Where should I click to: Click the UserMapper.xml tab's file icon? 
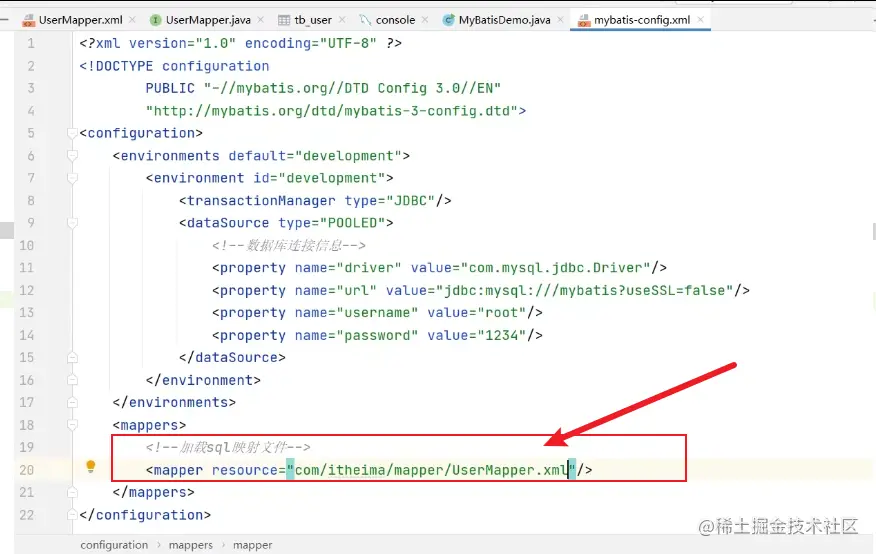[28, 21]
